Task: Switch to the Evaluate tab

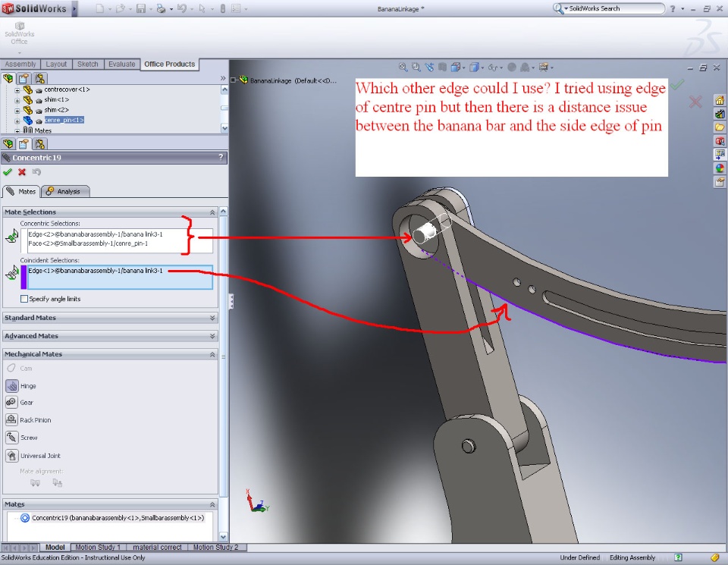Action: click(121, 64)
